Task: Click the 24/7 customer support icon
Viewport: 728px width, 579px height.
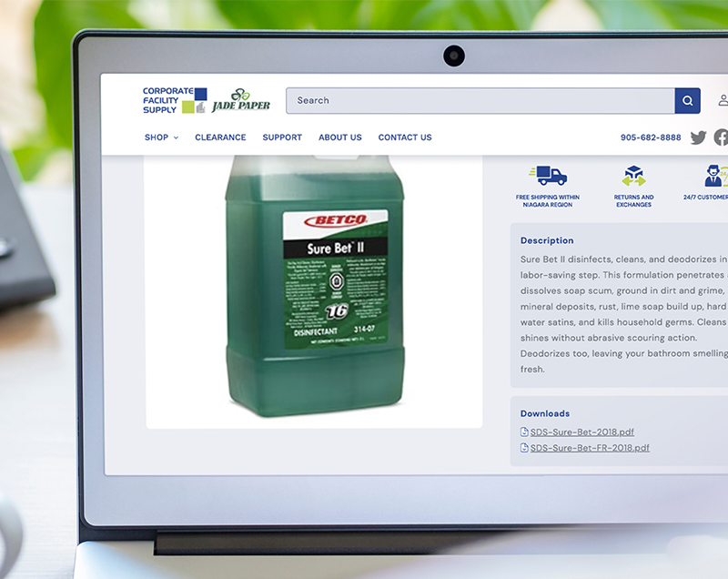Action: (x=715, y=176)
